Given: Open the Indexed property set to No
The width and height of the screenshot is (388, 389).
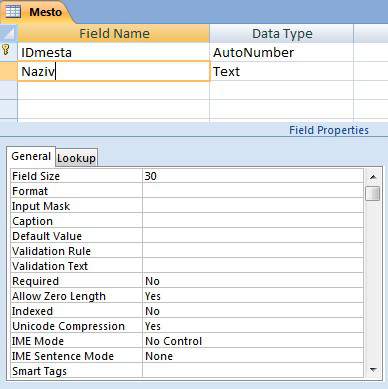Looking at the screenshot, I should coord(253,311).
